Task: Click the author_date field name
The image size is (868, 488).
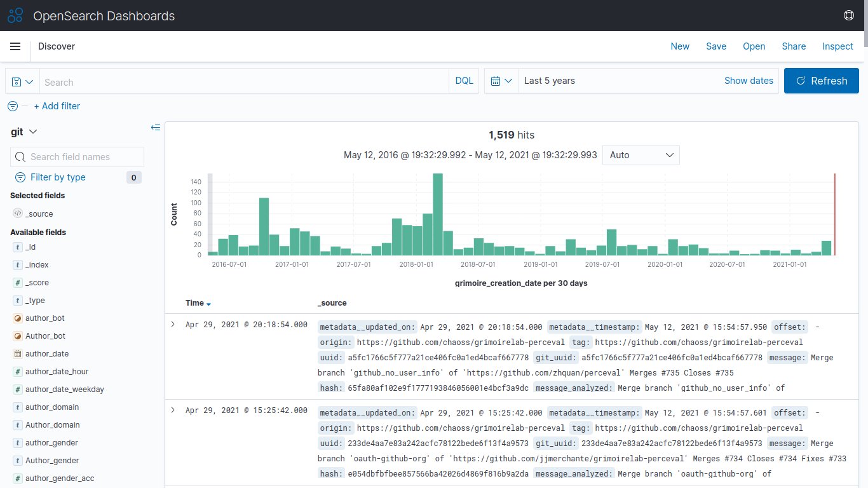Action: point(47,354)
